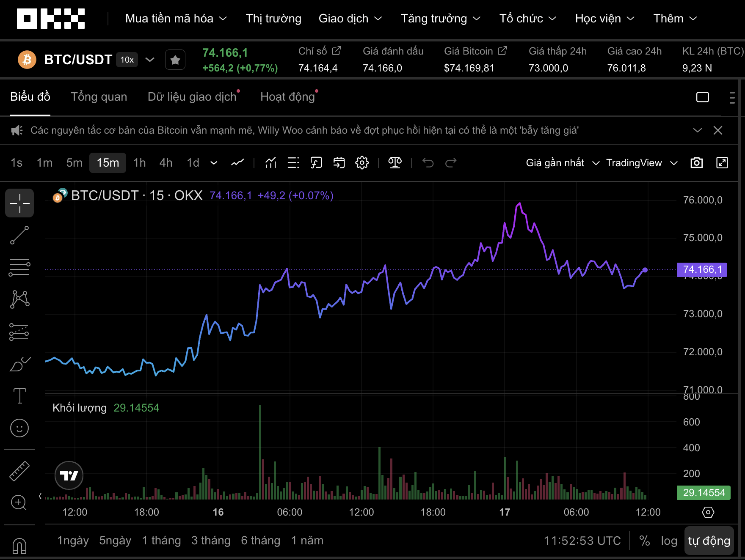Add BTC/USDT to favorites star

pyautogui.click(x=175, y=60)
